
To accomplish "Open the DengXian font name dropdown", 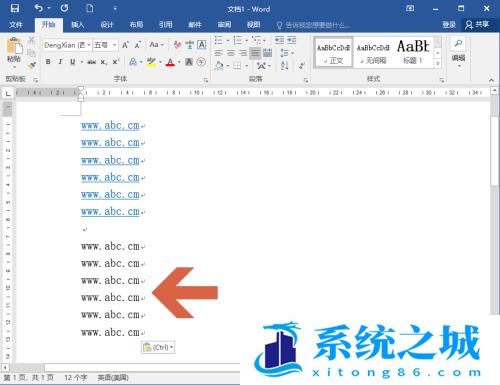I will coord(89,45).
